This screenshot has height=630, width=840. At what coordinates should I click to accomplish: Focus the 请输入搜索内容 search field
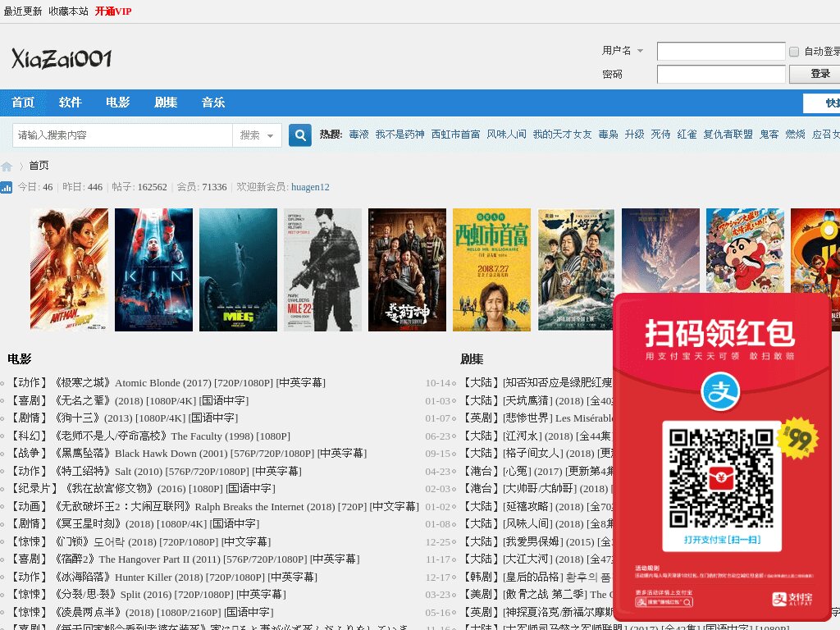pos(122,135)
